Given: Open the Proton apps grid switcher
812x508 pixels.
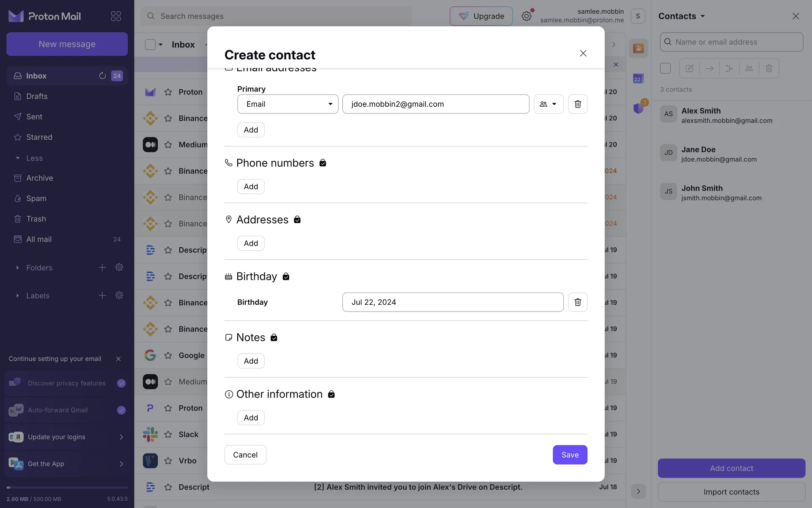Looking at the screenshot, I should tap(116, 16).
